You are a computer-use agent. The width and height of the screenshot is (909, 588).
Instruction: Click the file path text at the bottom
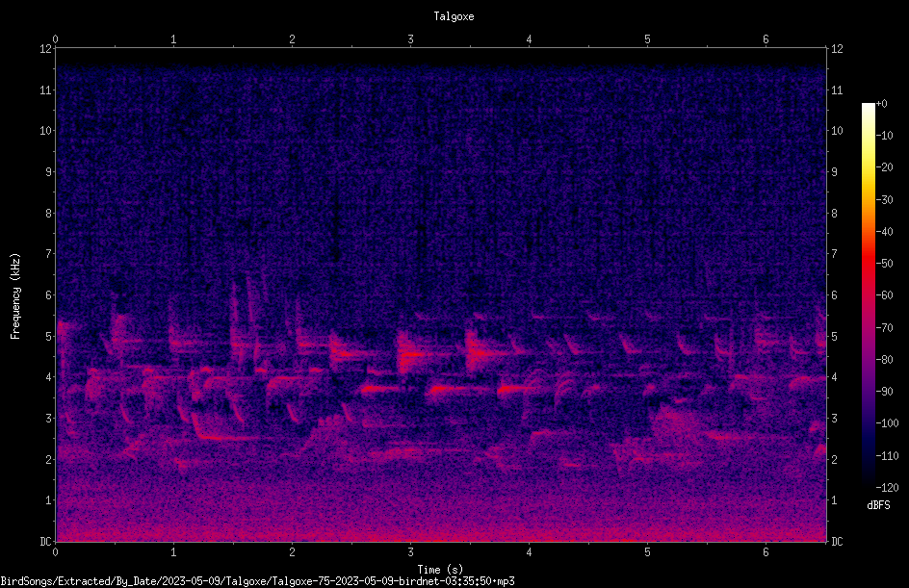(257, 581)
